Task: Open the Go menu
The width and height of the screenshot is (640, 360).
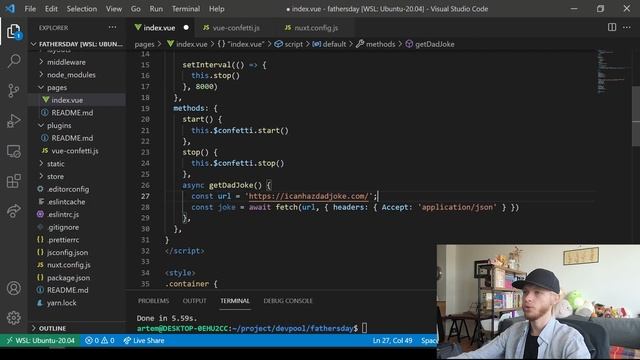Action: pos(136,9)
